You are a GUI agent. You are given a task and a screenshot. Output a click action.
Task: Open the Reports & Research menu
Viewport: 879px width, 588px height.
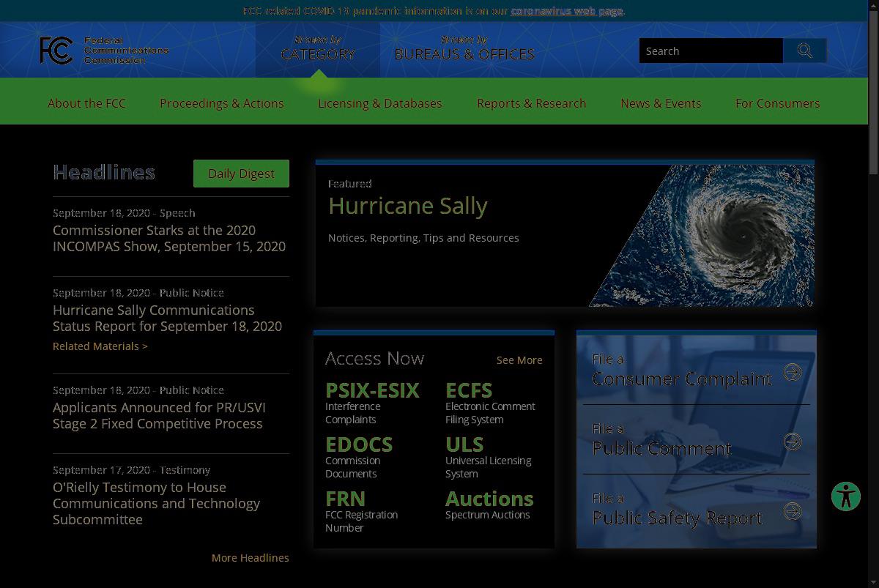[x=532, y=103]
